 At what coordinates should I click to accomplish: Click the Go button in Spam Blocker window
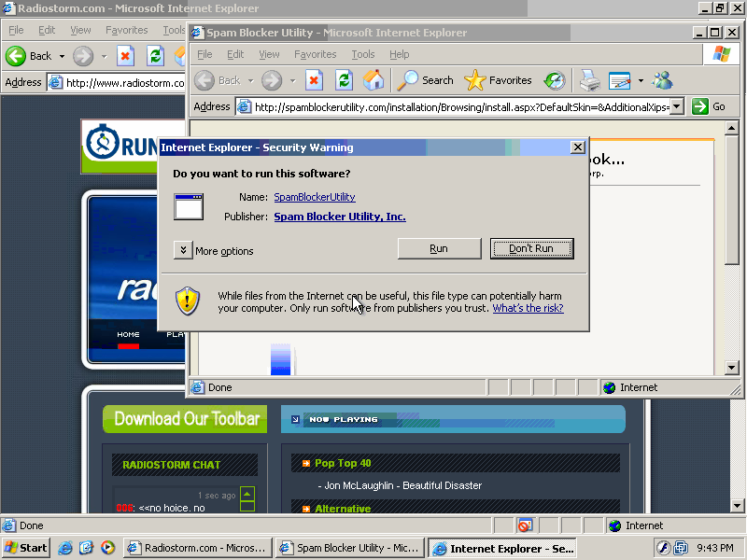(x=709, y=106)
